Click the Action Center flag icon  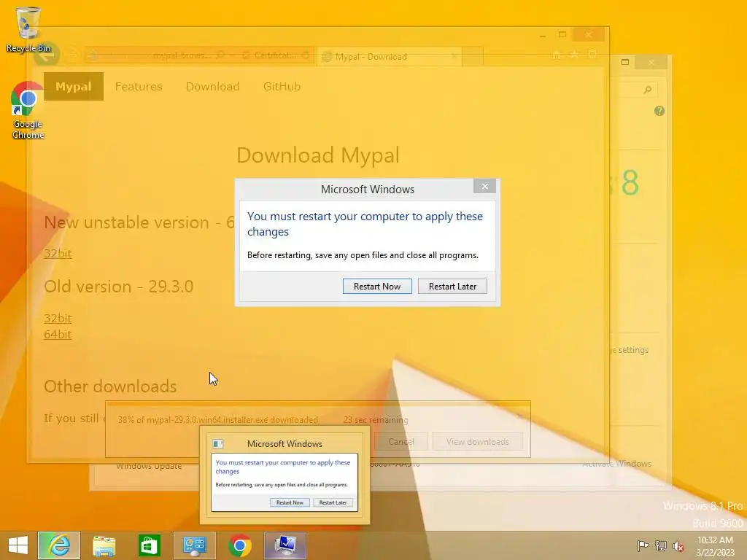click(643, 545)
